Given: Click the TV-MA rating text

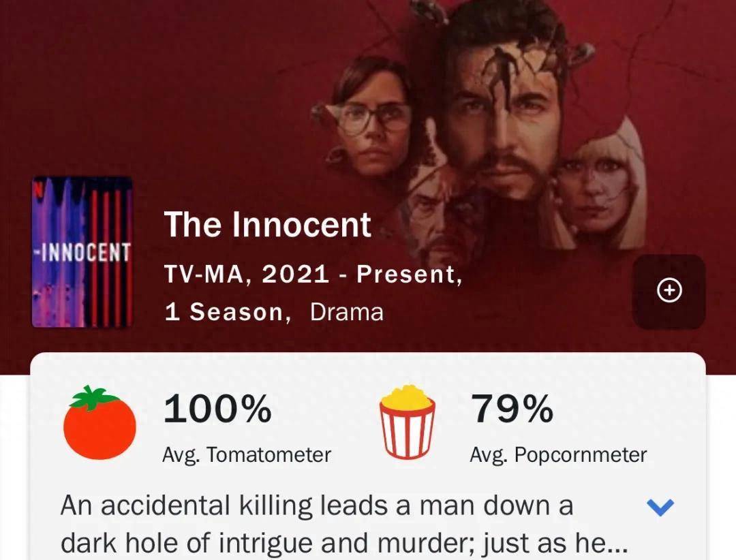Looking at the screenshot, I should 204,274.
